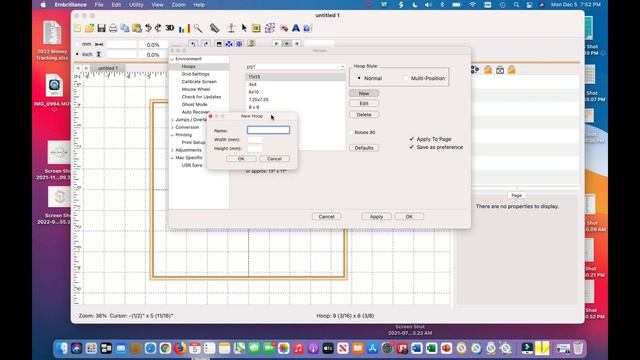
Task: Click the undo arrow icon
Action: 148,28
